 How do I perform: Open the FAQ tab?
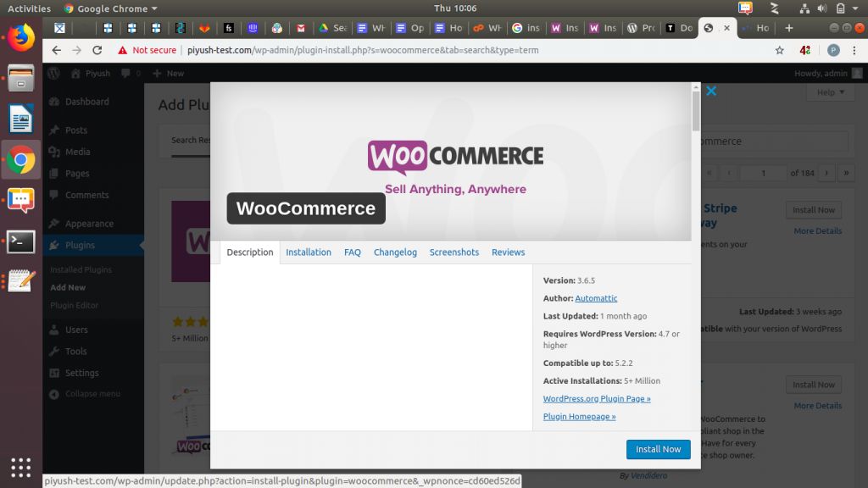tap(353, 252)
